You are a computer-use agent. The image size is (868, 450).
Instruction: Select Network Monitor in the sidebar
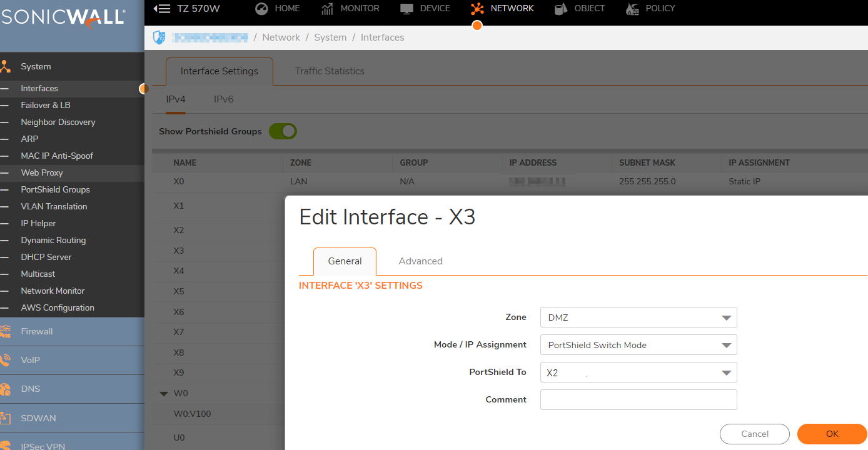[53, 291]
